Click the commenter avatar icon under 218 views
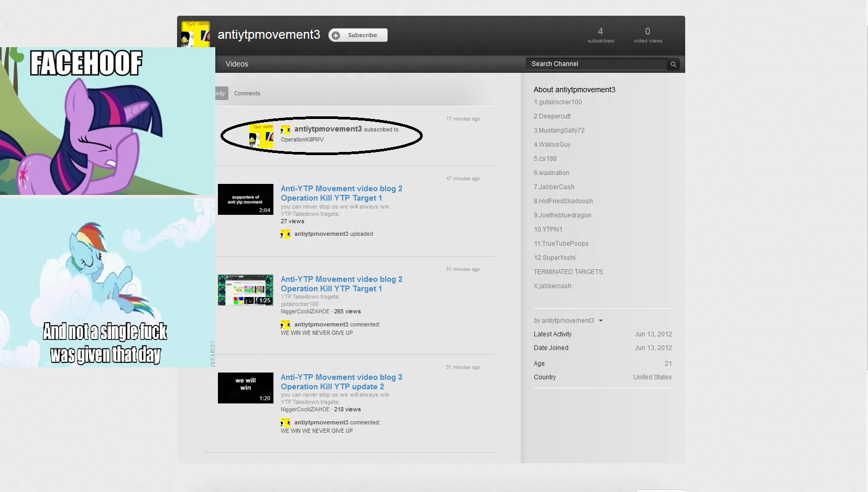The height and width of the screenshot is (492, 868). 285,423
